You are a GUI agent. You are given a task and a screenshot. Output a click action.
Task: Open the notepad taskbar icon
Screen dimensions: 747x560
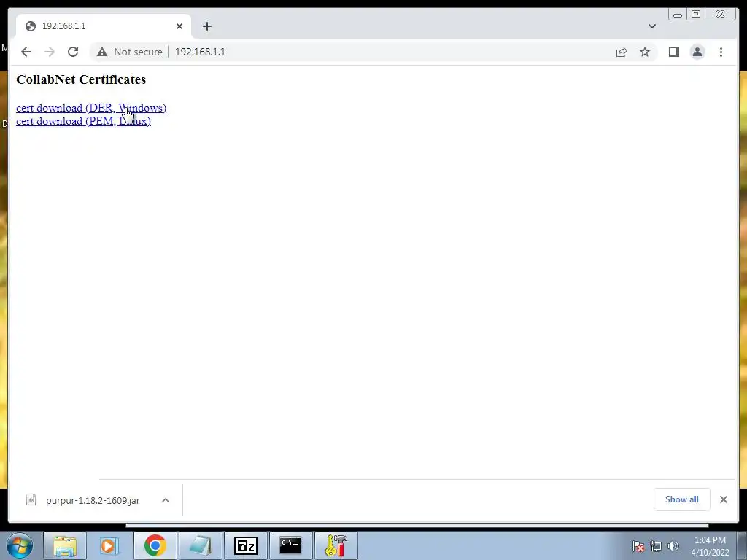pyautogui.click(x=200, y=545)
